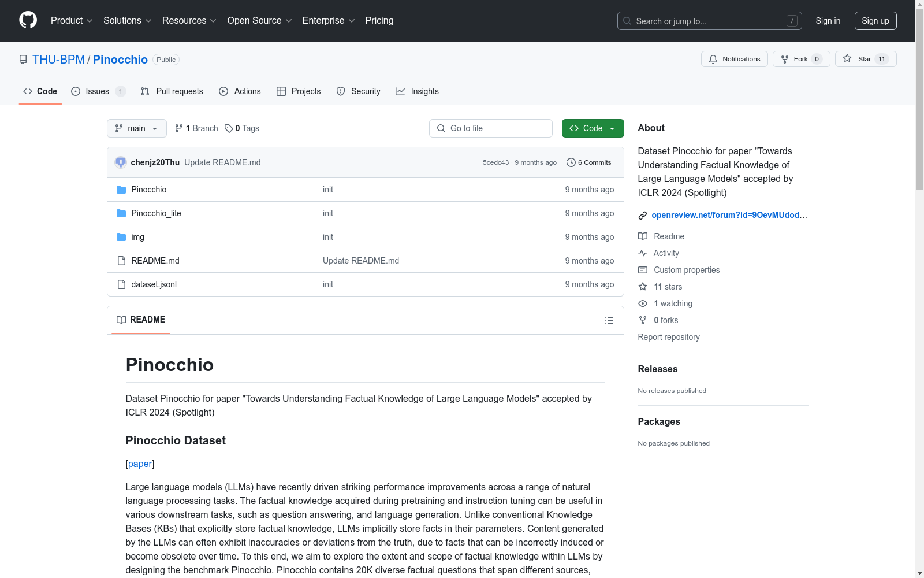This screenshot has height=578, width=924.
Task: Click the Activity pulse icon
Action: pos(643,253)
